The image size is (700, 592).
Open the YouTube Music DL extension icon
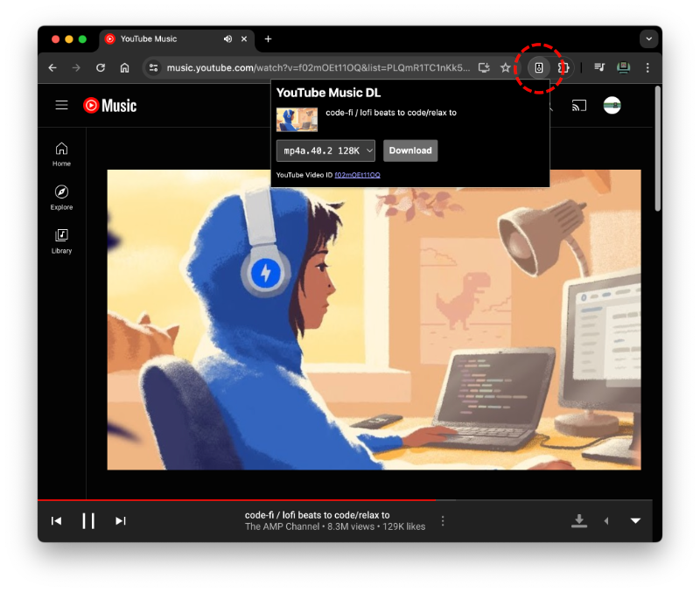(539, 68)
